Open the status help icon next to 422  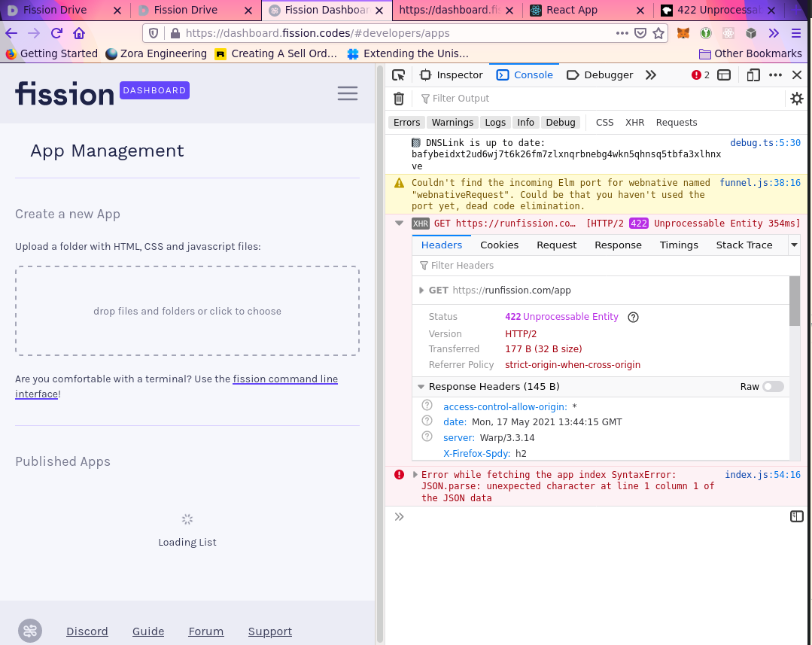click(x=633, y=317)
